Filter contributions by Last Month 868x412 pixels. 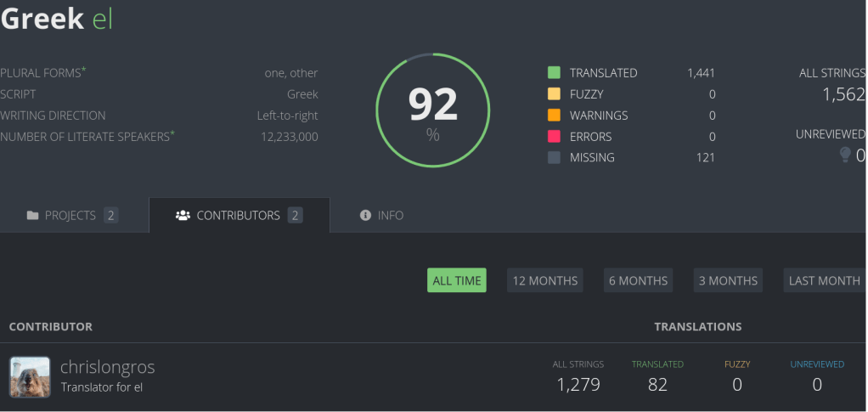coord(824,280)
